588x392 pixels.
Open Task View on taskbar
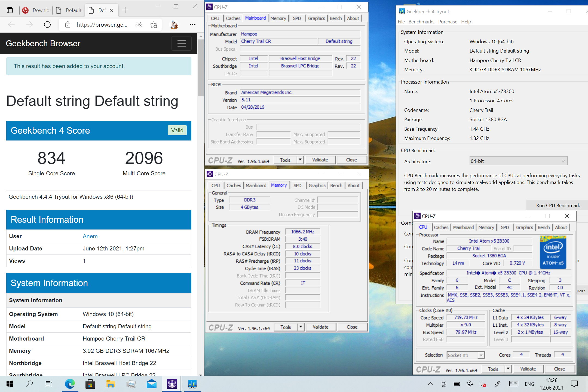[x=49, y=384]
